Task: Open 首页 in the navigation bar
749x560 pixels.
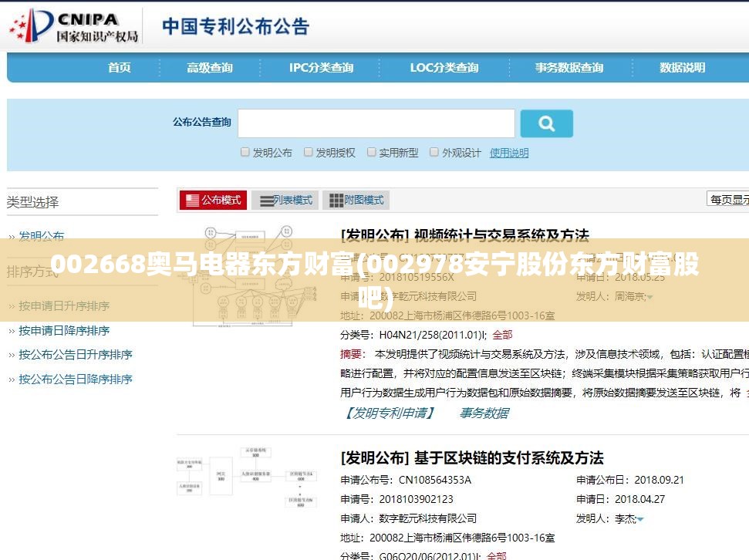Action: click(x=119, y=67)
